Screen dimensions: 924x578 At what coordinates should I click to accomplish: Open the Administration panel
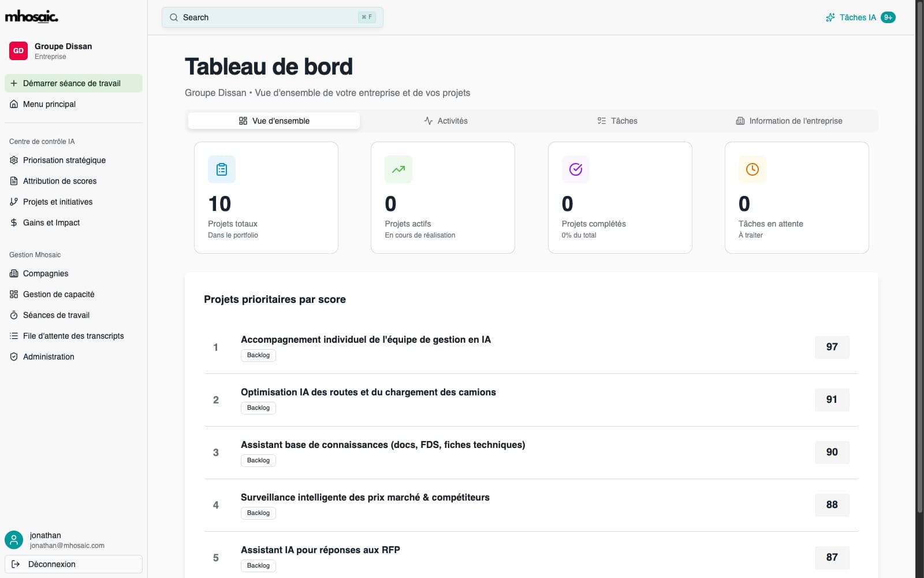[x=48, y=357]
